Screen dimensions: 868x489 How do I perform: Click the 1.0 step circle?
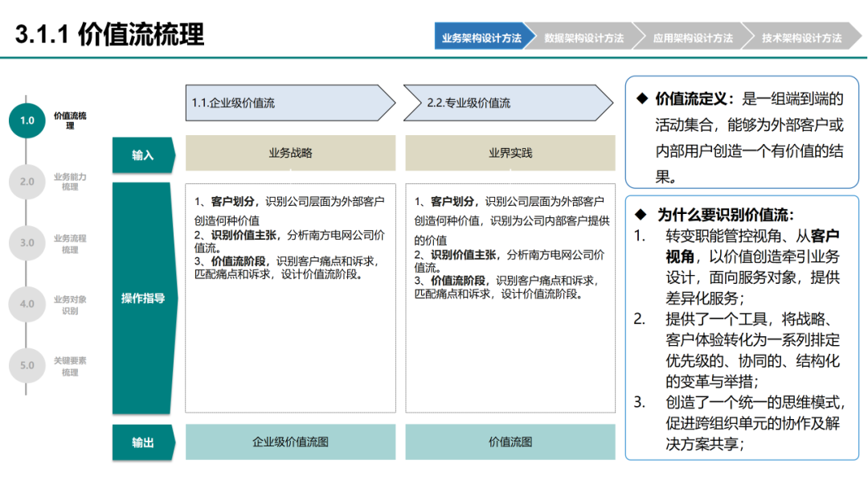click(27, 121)
